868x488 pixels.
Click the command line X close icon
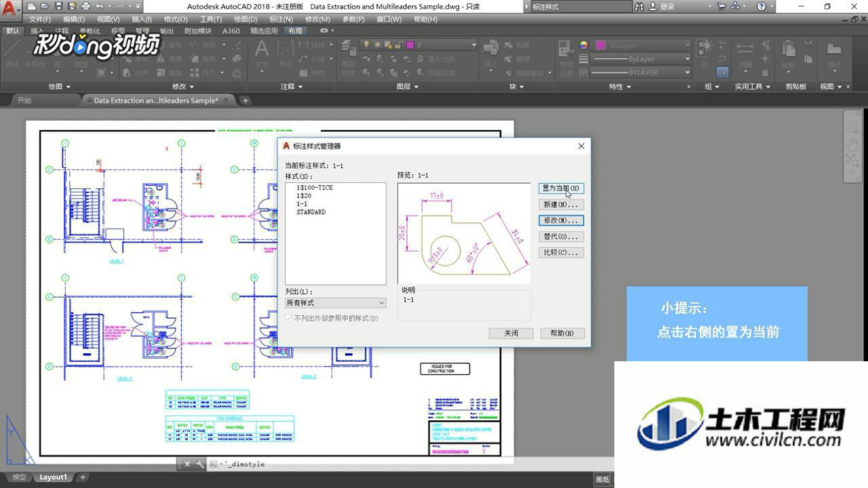187,464
